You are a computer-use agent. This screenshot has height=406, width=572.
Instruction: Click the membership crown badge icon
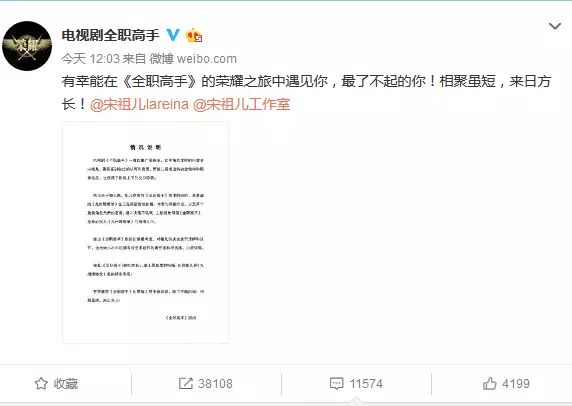coord(194,35)
